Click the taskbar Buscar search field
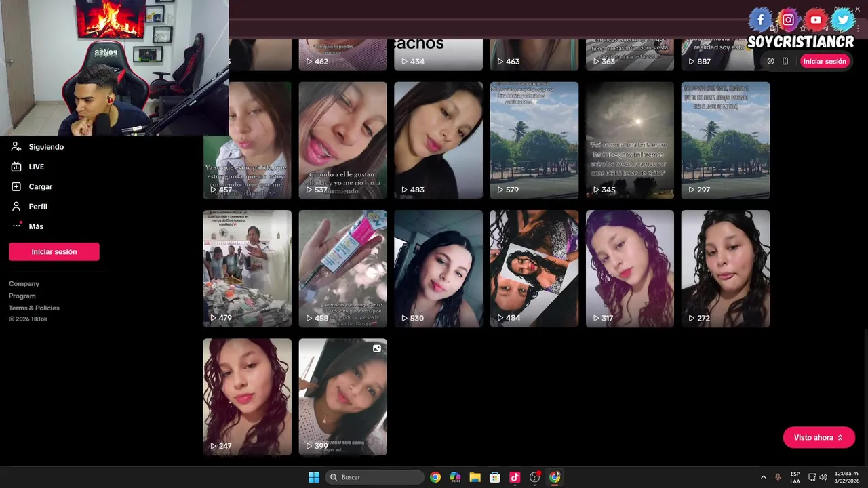The height and width of the screenshot is (488, 868). click(x=375, y=477)
